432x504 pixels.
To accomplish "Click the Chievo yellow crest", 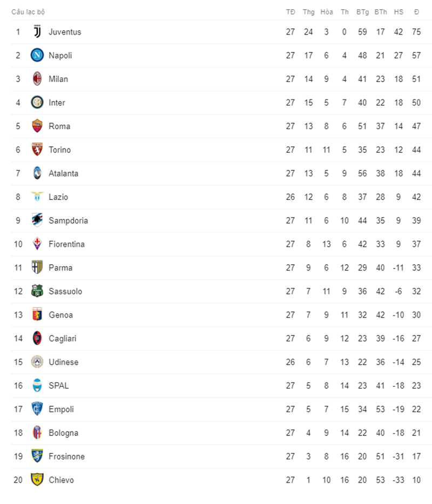I will [37, 480].
